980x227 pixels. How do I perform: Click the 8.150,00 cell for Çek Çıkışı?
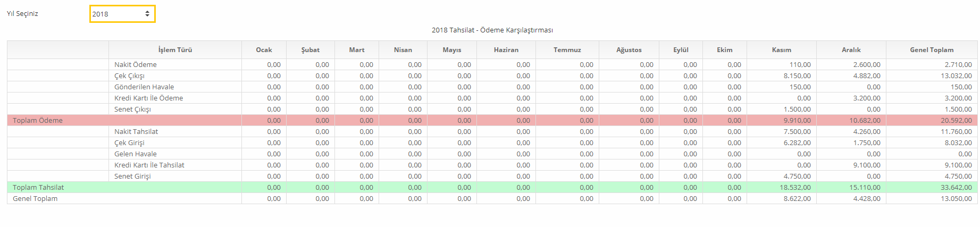click(x=797, y=75)
